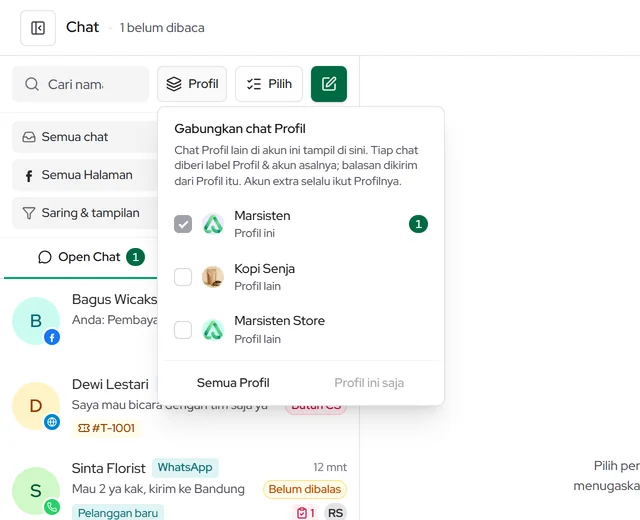The height and width of the screenshot is (520, 640).
Task: Click the layers icon in Profil button
Action: (174, 84)
